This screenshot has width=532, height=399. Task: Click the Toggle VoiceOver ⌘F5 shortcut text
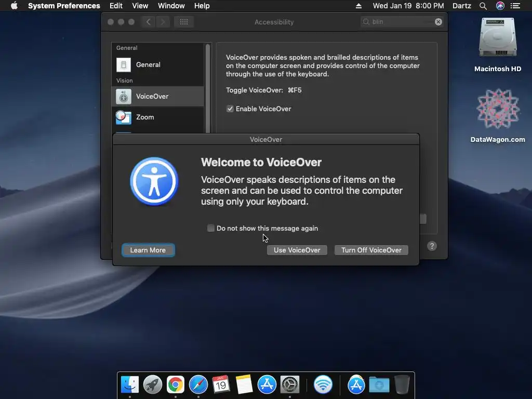263,90
